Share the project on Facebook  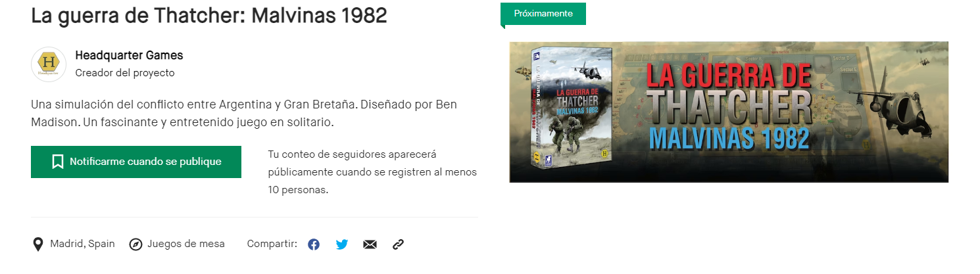[x=314, y=244]
